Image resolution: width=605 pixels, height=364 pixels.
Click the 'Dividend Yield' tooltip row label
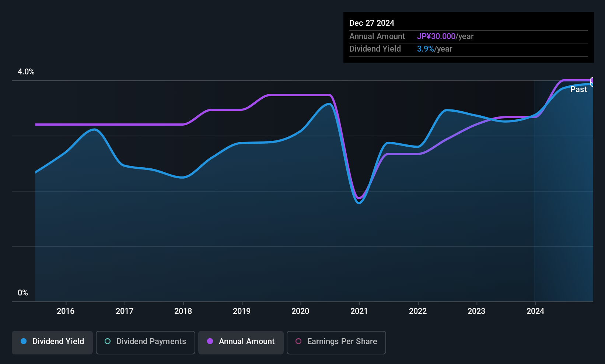click(375, 49)
